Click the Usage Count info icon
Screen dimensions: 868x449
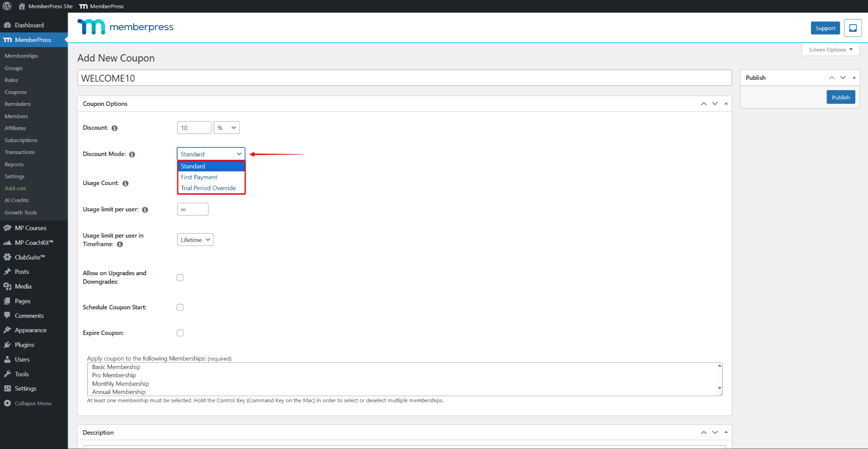125,183
